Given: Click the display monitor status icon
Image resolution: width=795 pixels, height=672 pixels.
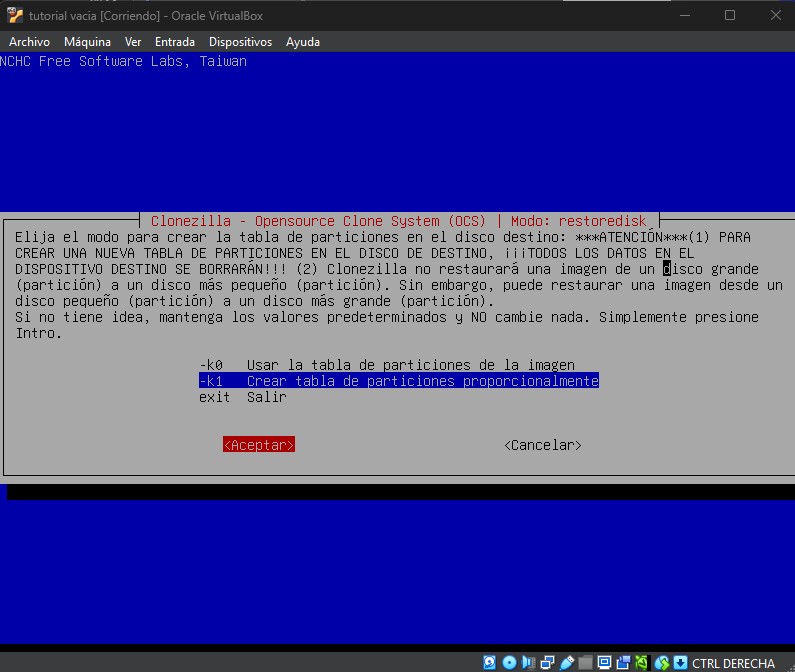Looking at the screenshot, I should (x=604, y=662).
